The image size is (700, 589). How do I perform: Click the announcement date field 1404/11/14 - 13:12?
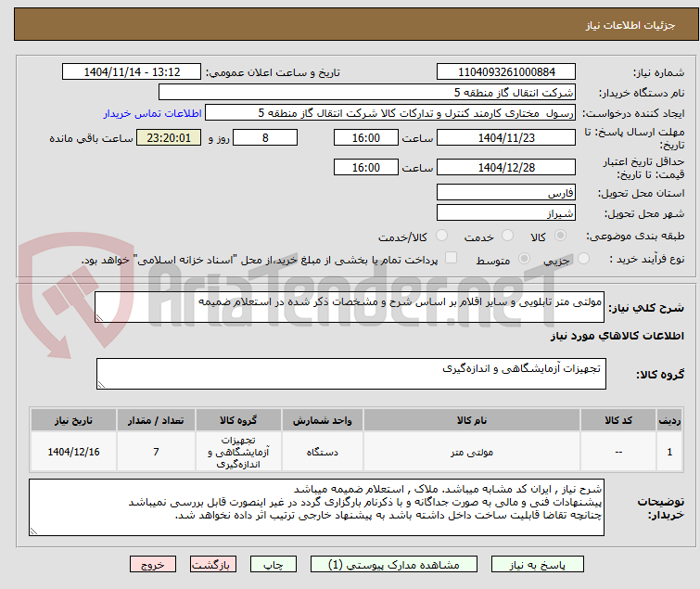(132, 72)
